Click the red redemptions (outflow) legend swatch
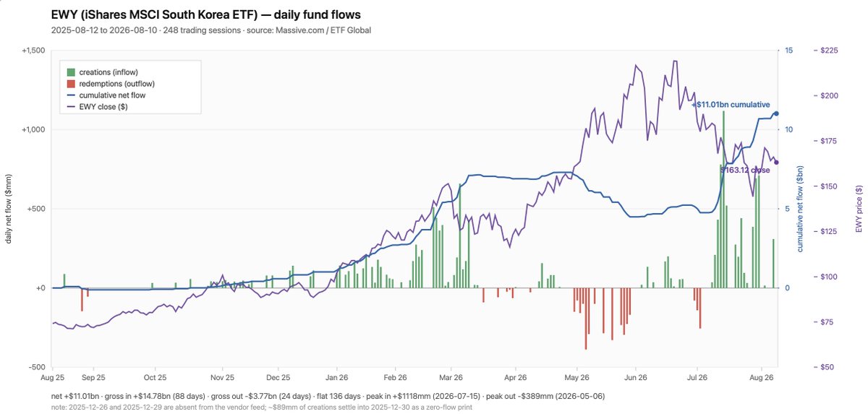868x414 pixels. click(x=72, y=84)
